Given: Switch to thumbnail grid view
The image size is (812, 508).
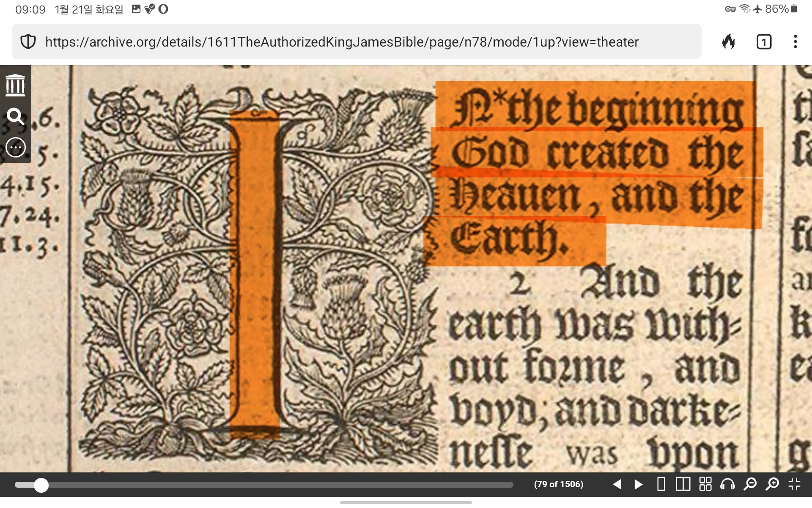Looking at the screenshot, I should pos(705,484).
